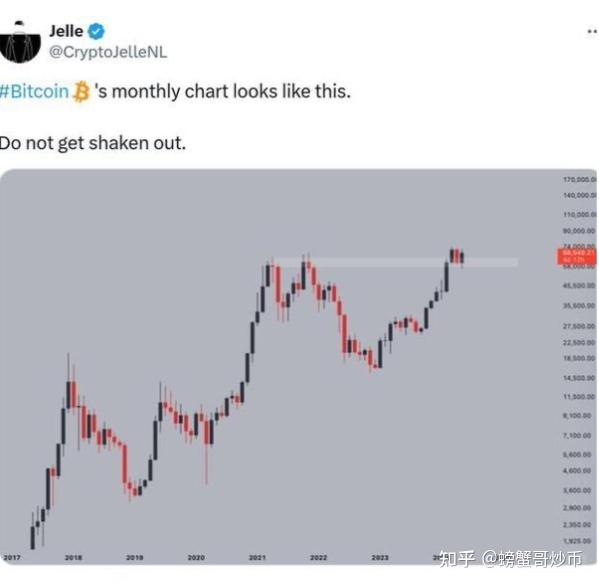599x585 pixels.
Task: Click the orange Bitcoin emoji icon
Action: point(81,92)
